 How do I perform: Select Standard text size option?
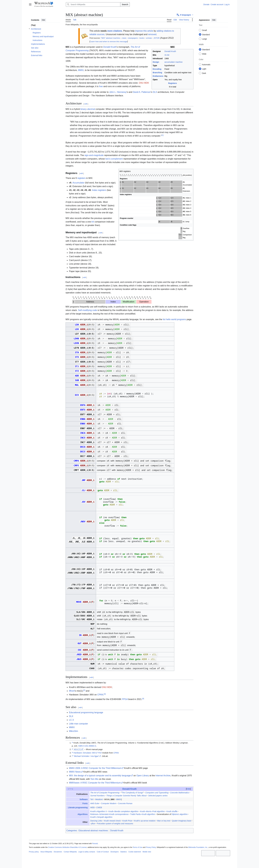point(200,34)
